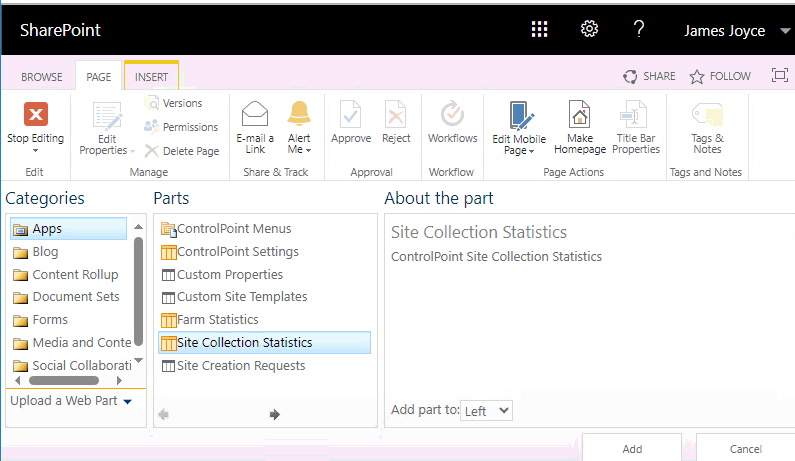Image resolution: width=795 pixels, height=461 pixels.
Task: Click the Stop Editing icon
Action: pos(35,114)
